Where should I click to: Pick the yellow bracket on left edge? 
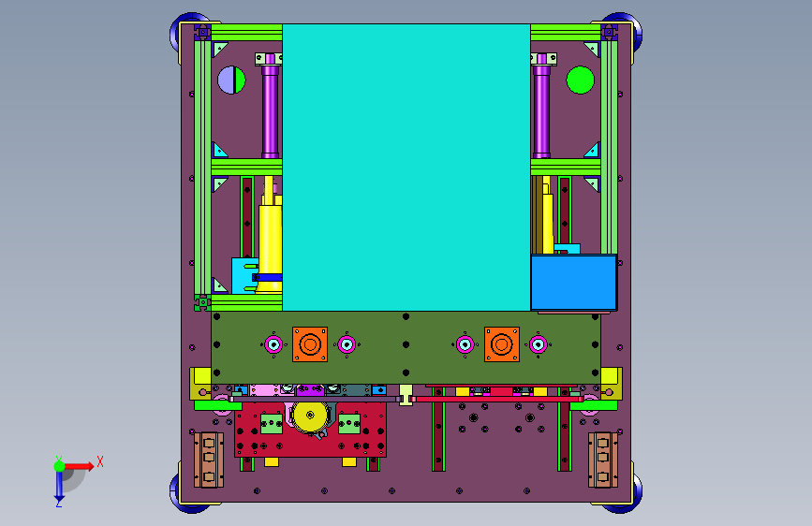(199, 384)
